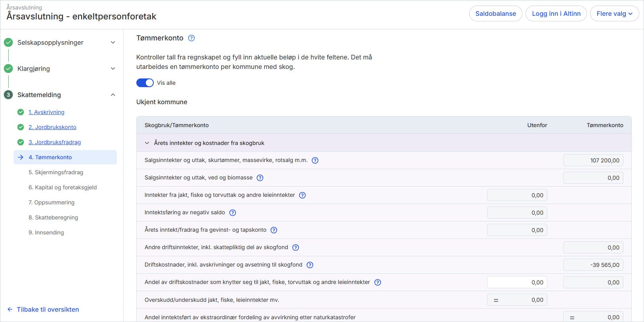Viewport: 644px width, 322px height.
Task: Click Utenfor field for Andel av driftskostnader
Action: click(517, 282)
